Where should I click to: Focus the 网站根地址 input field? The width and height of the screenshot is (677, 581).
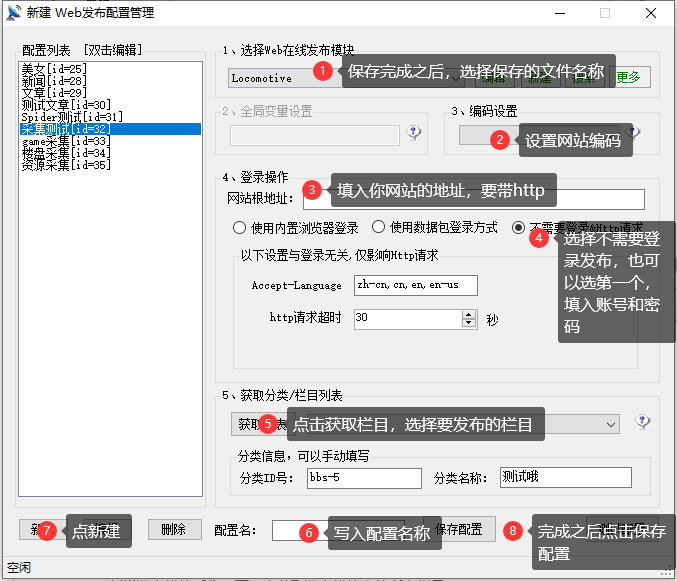pyautogui.click(x=474, y=199)
